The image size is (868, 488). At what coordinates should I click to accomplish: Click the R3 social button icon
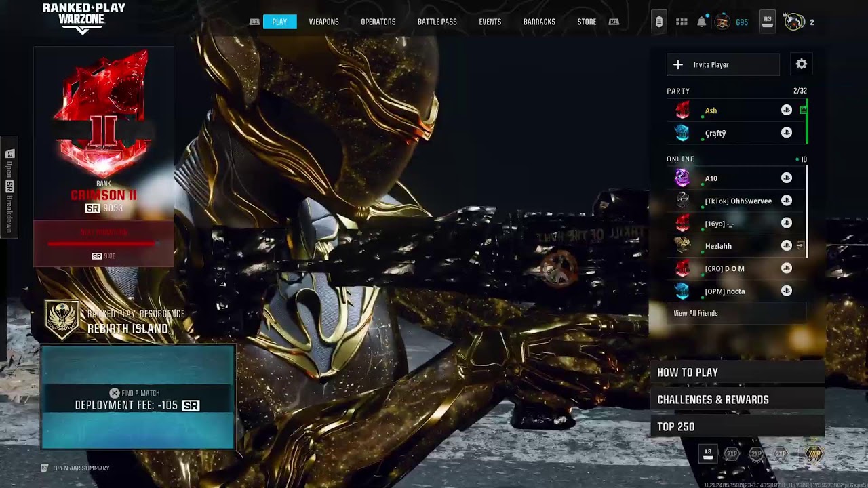[x=768, y=21]
